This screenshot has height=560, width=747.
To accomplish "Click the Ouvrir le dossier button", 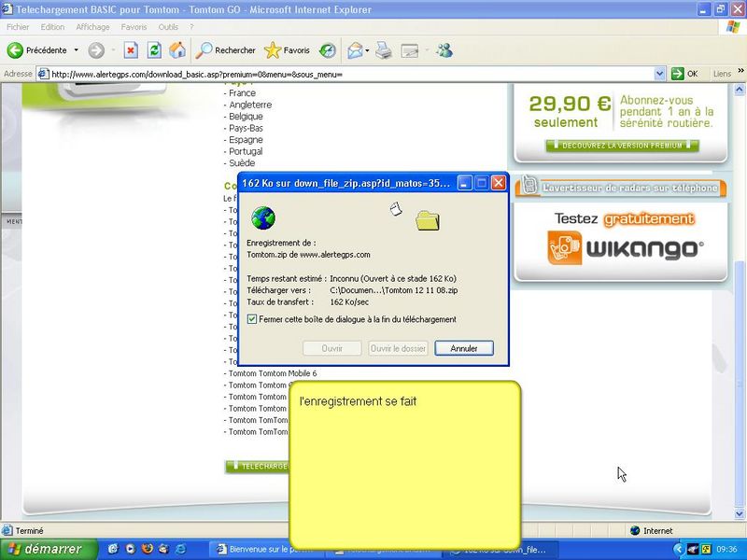I will (x=398, y=348).
